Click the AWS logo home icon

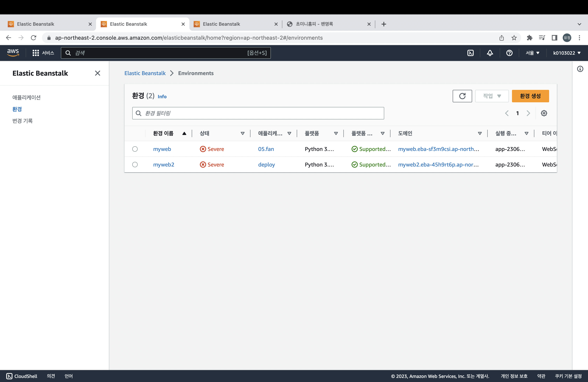[13, 53]
